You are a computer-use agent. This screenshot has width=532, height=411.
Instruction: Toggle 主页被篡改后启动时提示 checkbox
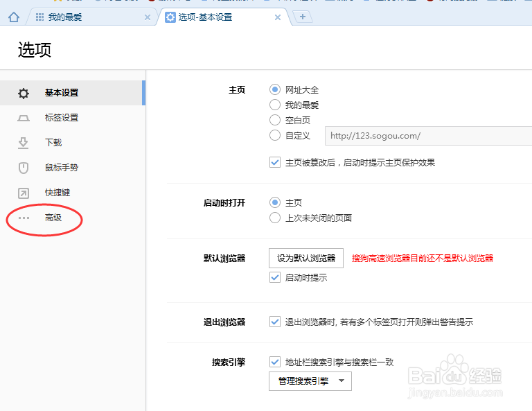275,162
